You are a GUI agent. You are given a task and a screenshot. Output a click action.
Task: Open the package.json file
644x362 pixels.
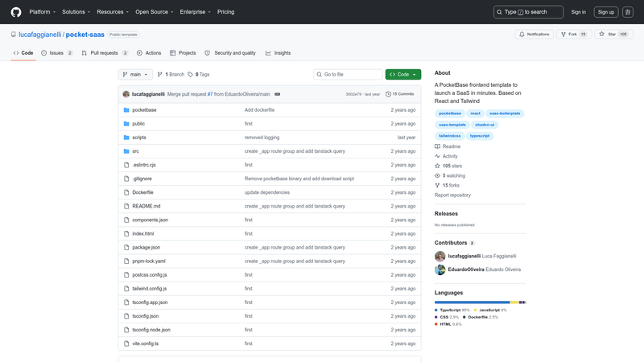click(147, 248)
